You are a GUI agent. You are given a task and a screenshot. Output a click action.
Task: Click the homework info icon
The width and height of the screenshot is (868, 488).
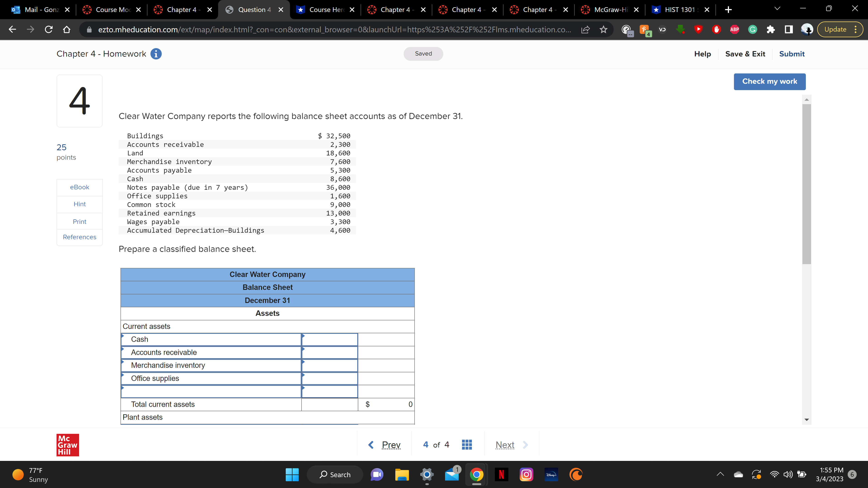coord(156,54)
